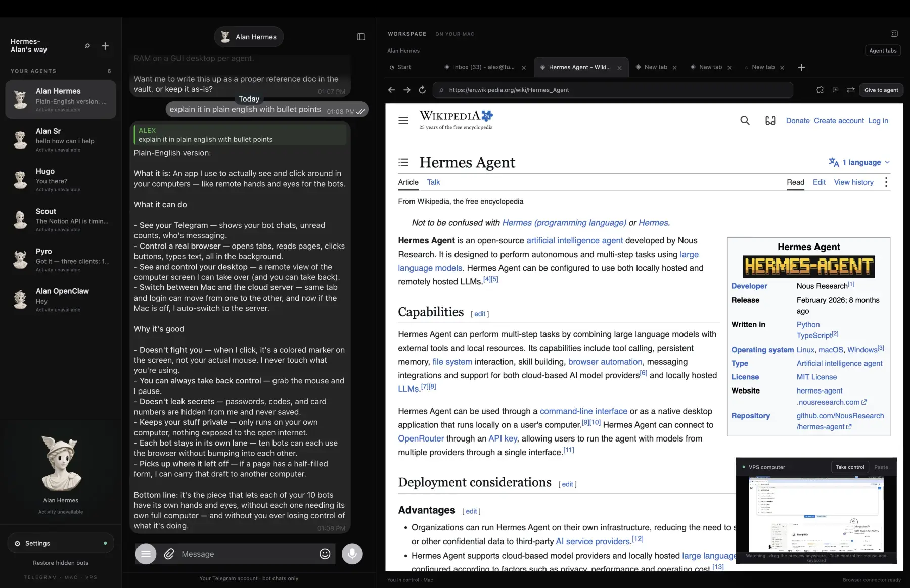Image resolution: width=910 pixels, height=588 pixels.
Task: Open the extensions puzzle icon
Action: coord(820,90)
